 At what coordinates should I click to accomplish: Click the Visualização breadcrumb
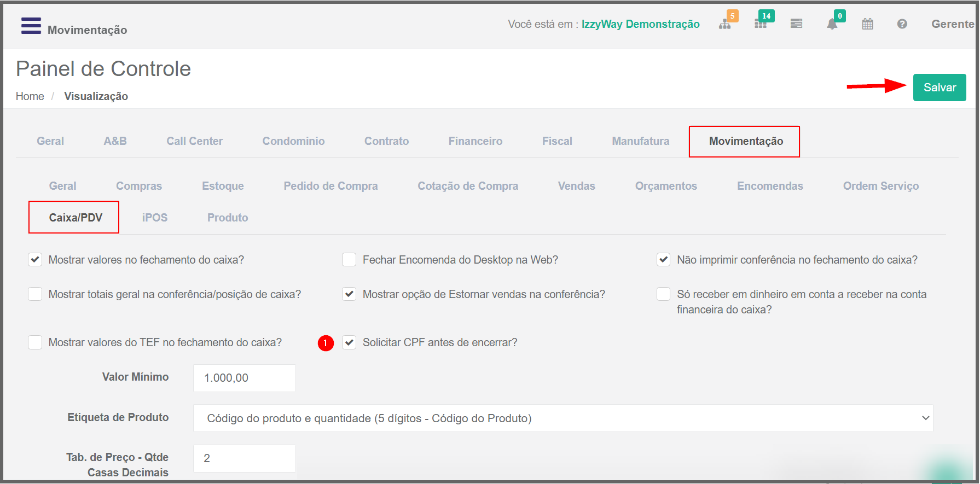(96, 96)
